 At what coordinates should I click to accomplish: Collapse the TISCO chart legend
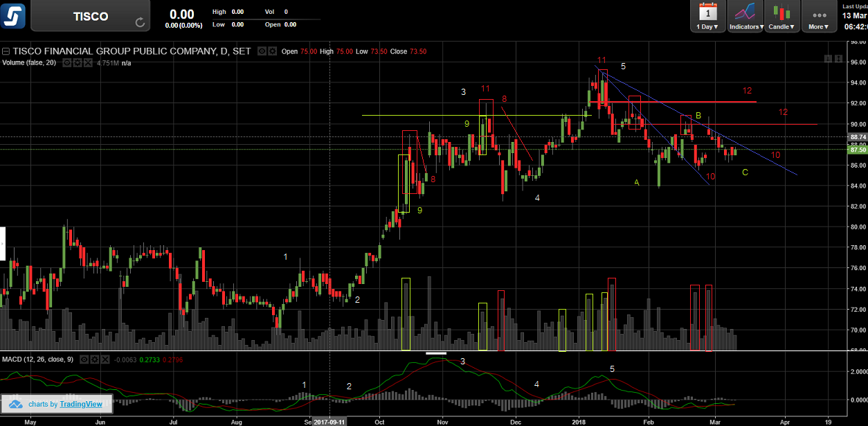(6, 51)
